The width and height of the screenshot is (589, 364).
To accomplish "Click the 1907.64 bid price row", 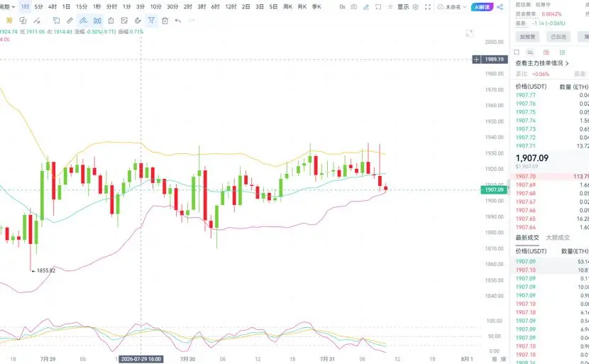I will (549, 227).
